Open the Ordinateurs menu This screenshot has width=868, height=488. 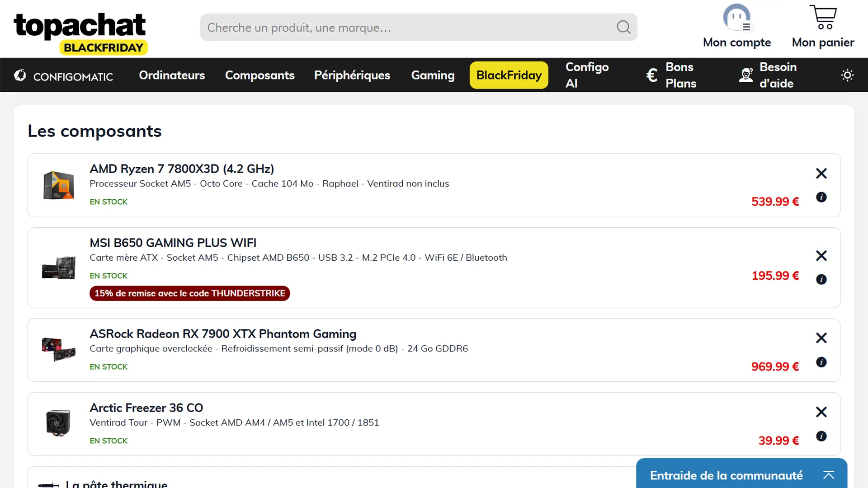coord(172,75)
